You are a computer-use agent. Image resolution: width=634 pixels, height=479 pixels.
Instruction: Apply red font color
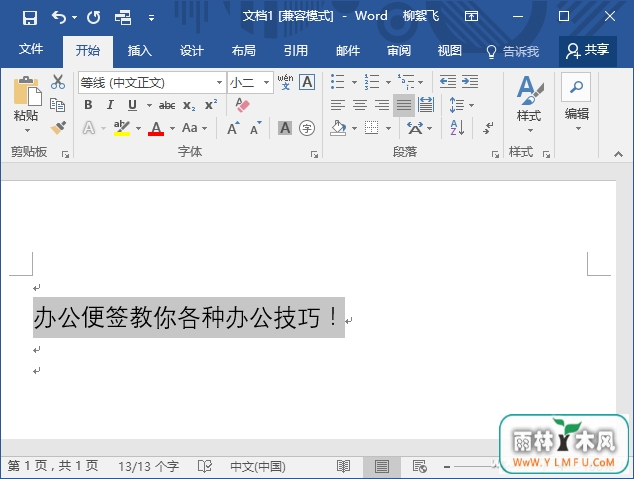pyautogui.click(x=156, y=128)
